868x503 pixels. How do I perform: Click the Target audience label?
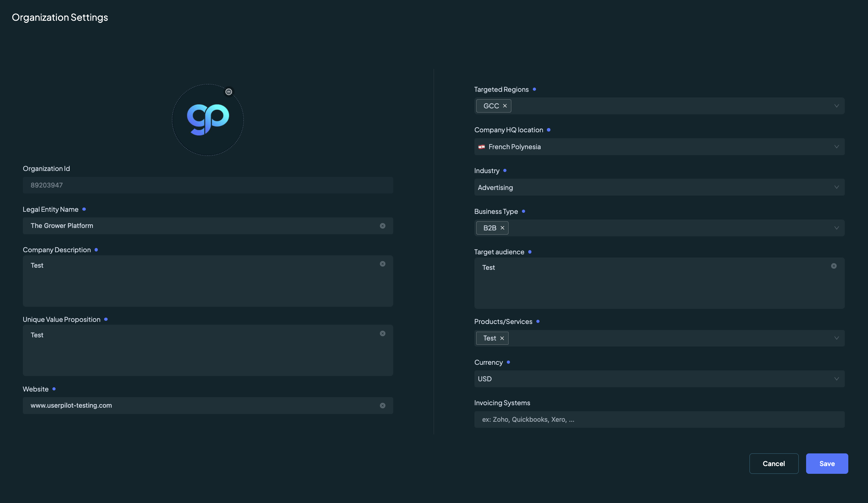pyautogui.click(x=499, y=252)
